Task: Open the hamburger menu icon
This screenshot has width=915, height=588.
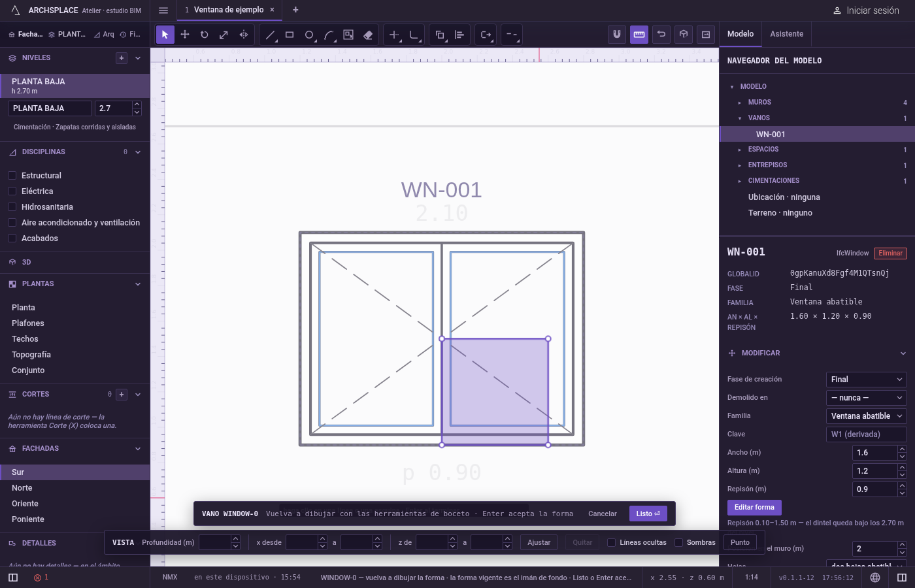Action: [x=163, y=10]
